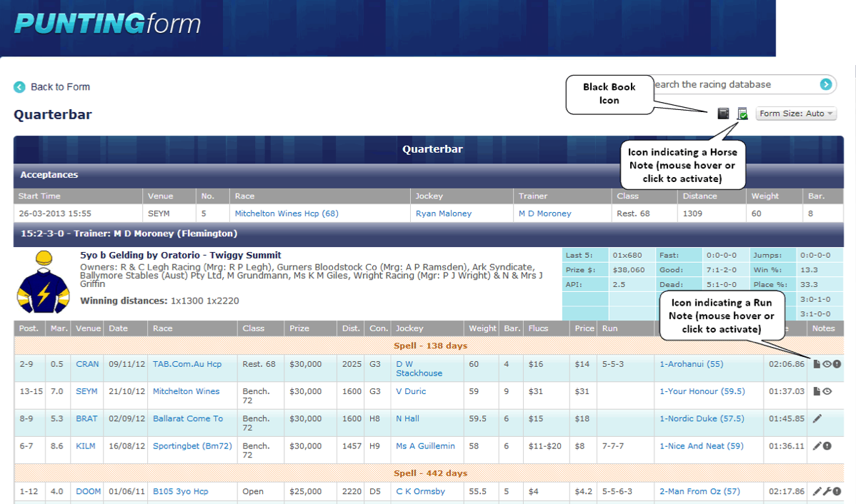Open the Horse Note icon

pyautogui.click(x=742, y=114)
